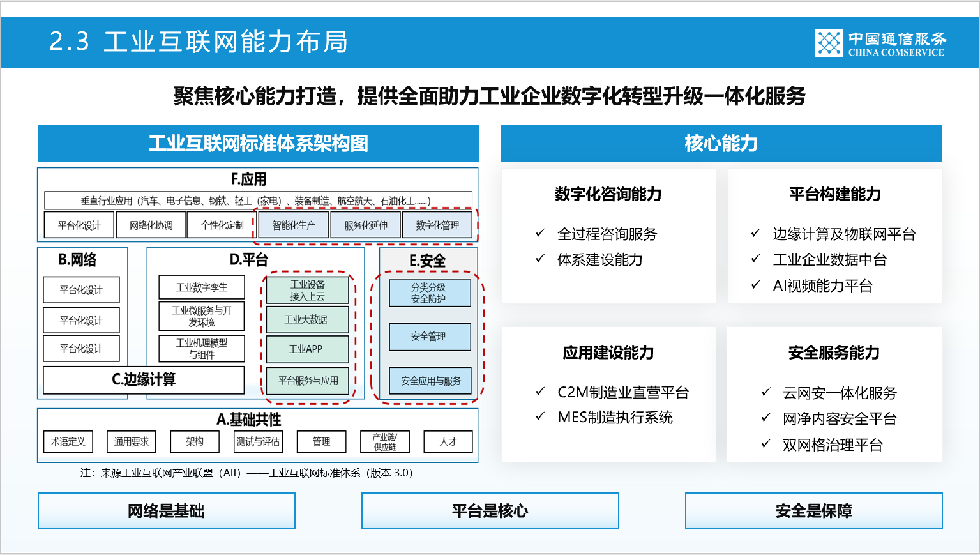This screenshot has width=980, height=555.
Task: Click the 平台构建能力 card title
Action: (x=835, y=194)
